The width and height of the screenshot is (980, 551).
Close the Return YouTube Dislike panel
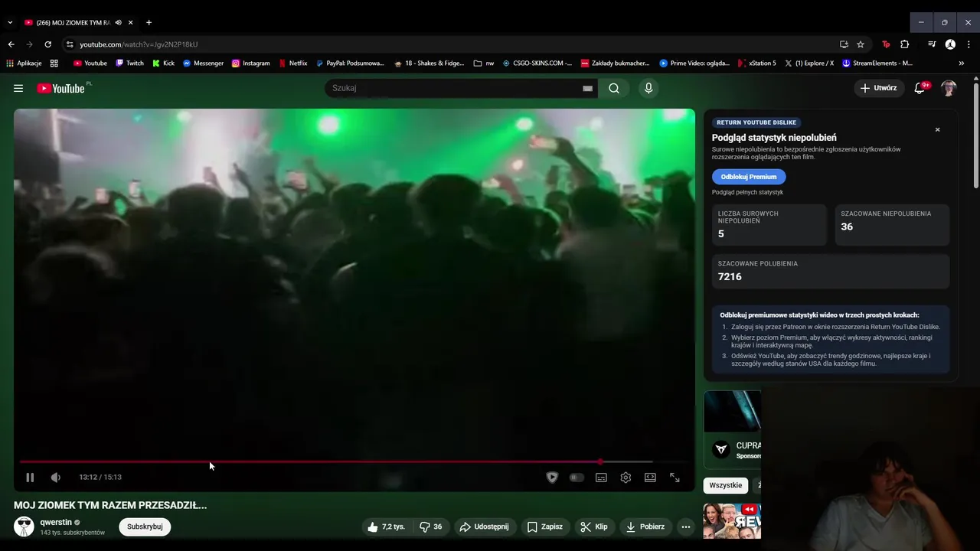pos(937,129)
